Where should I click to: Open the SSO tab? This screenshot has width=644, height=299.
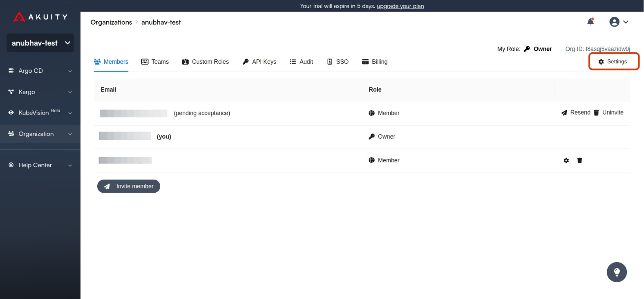338,62
